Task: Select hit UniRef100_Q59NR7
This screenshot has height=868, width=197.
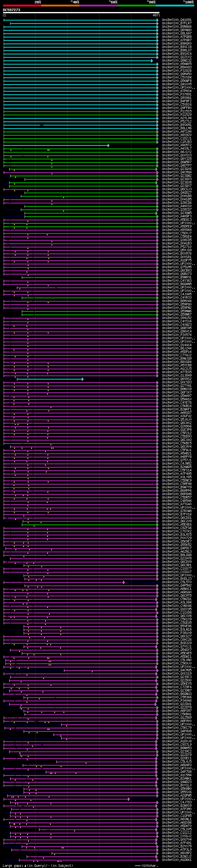Action: [176, 315]
